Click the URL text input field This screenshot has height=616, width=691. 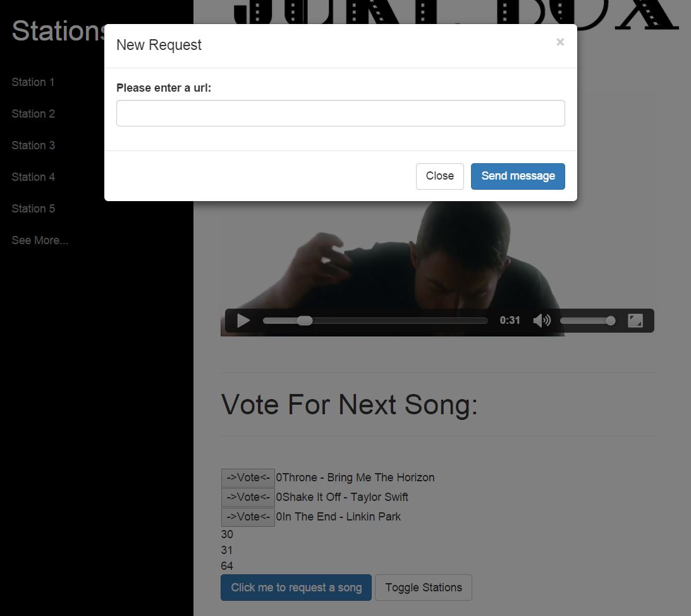(x=340, y=113)
